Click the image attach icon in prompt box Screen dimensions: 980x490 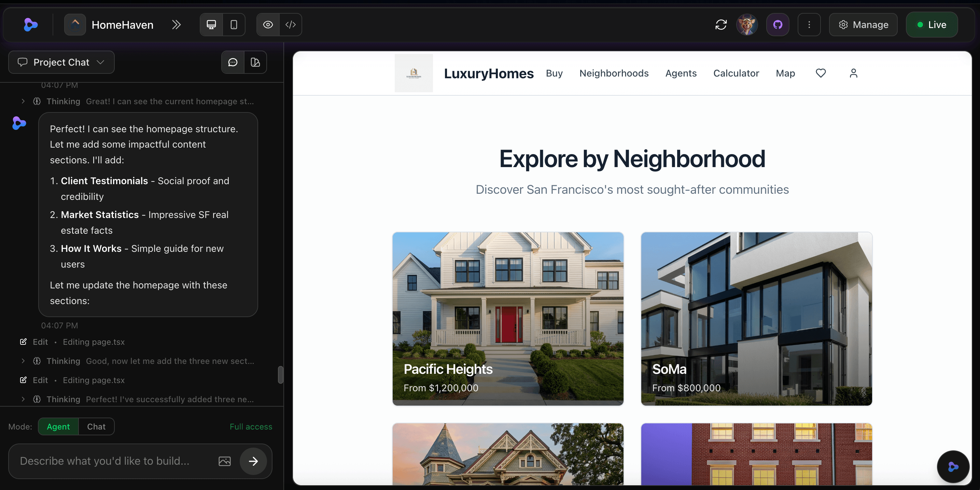pos(224,461)
